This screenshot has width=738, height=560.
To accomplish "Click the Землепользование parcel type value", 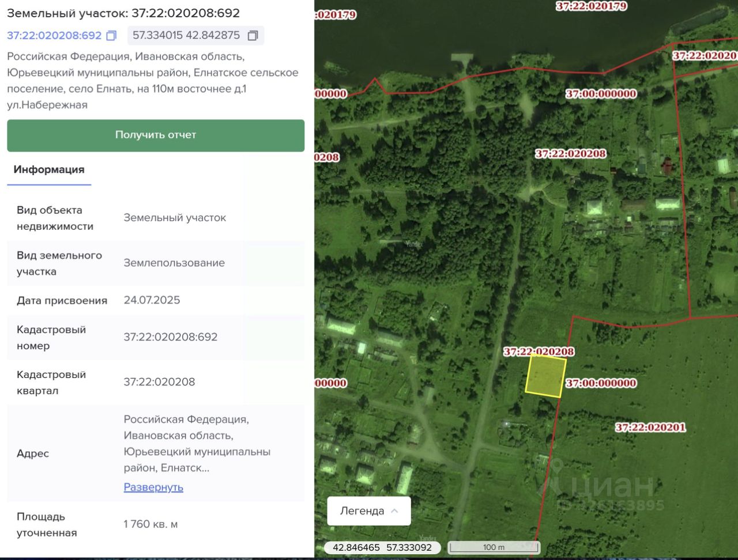I will pyautogui.click(x=174, y=263).
